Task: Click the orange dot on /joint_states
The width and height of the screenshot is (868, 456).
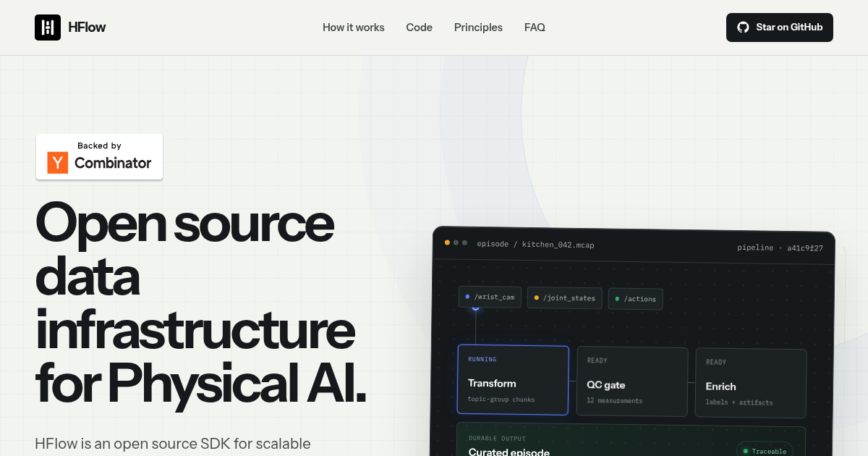Action: pos(536,297)
